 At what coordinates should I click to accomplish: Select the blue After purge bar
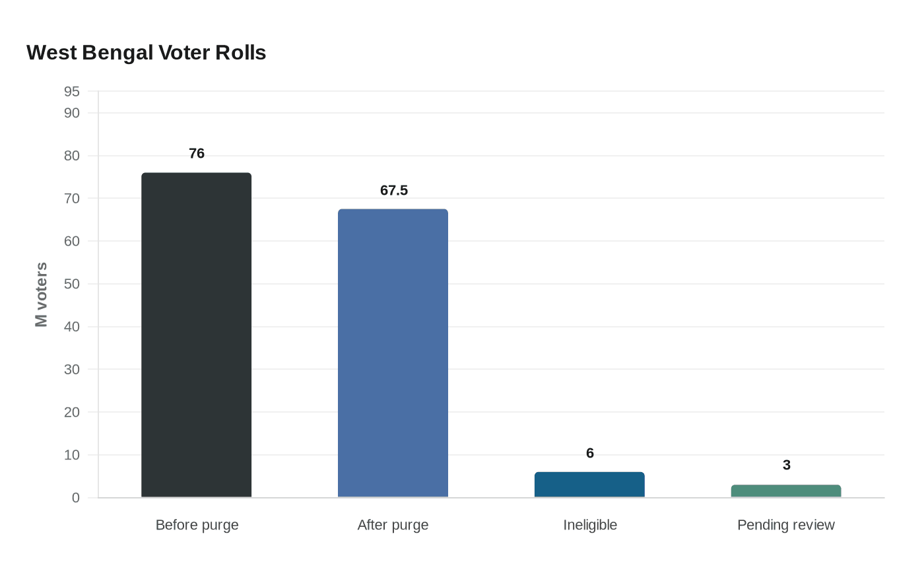tap(393, 353)
